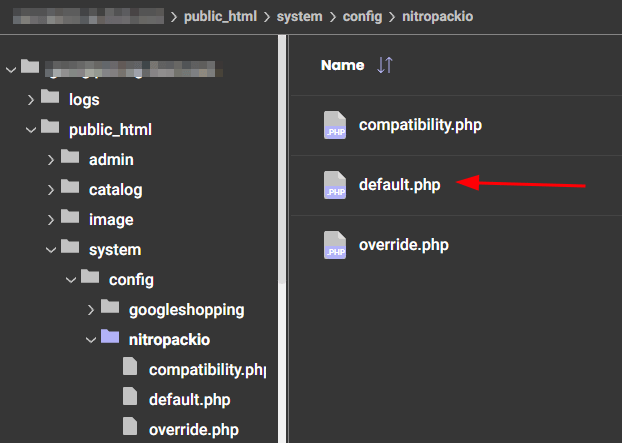Expand the admin folder chevron
The height and width of the screenshot is (443, 622).
click(51, 159)
